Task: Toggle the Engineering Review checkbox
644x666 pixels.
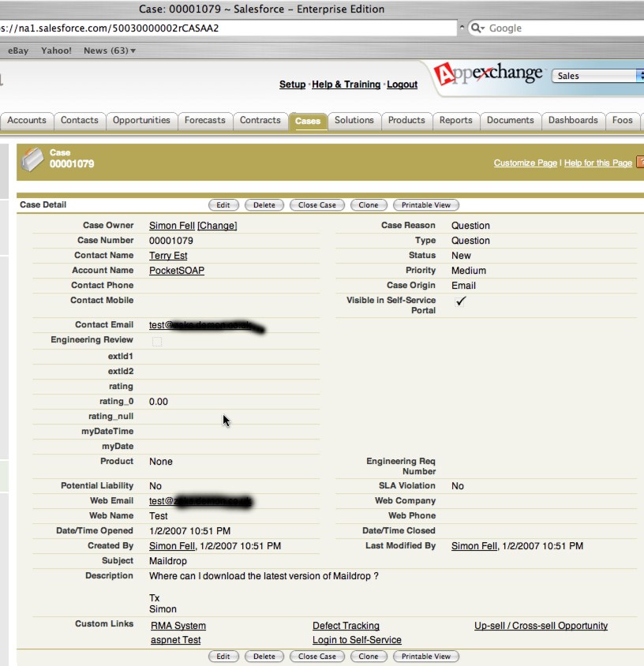Action: click(157, 341)
